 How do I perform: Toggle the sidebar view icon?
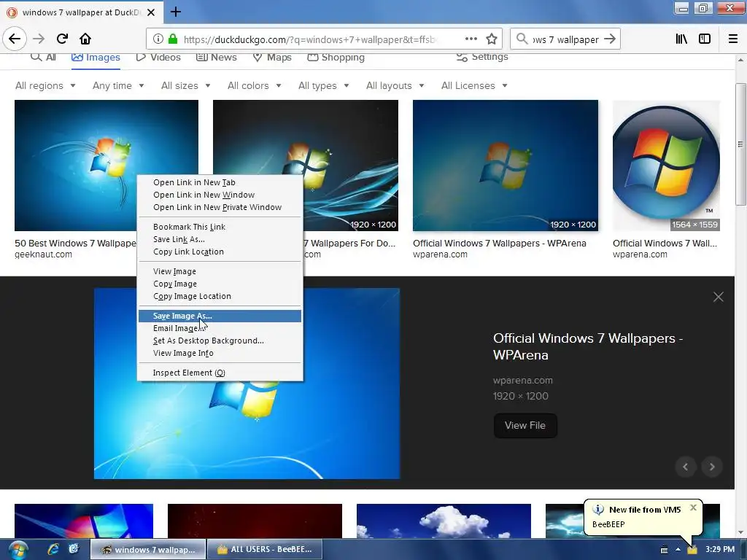[x=705, y=39]
